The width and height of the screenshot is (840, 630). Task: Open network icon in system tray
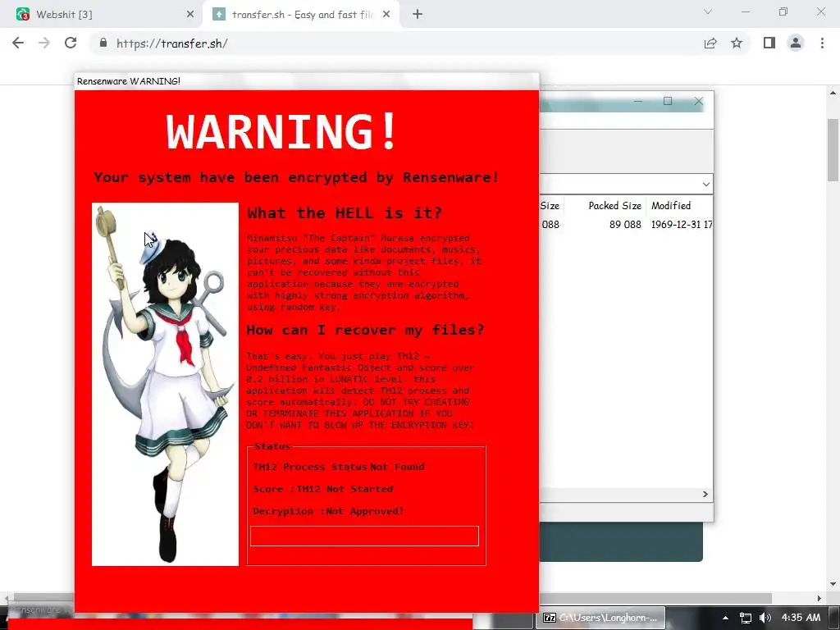tap(745, 619)
